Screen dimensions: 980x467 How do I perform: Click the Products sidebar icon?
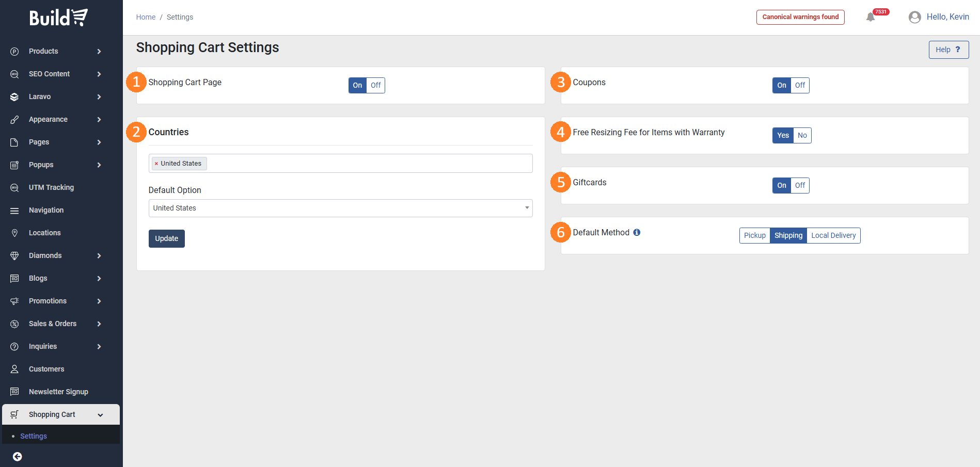[x=14, y=51]
